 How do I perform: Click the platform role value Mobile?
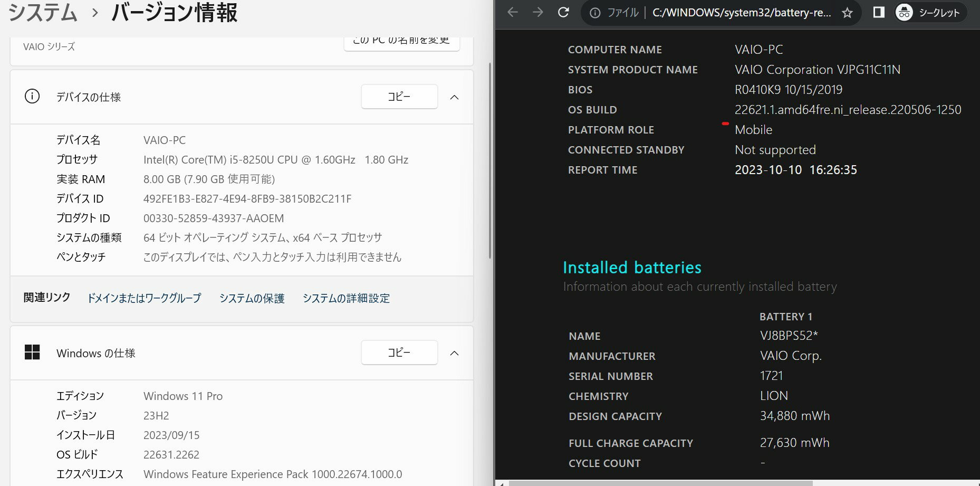[x=753, y=130]
